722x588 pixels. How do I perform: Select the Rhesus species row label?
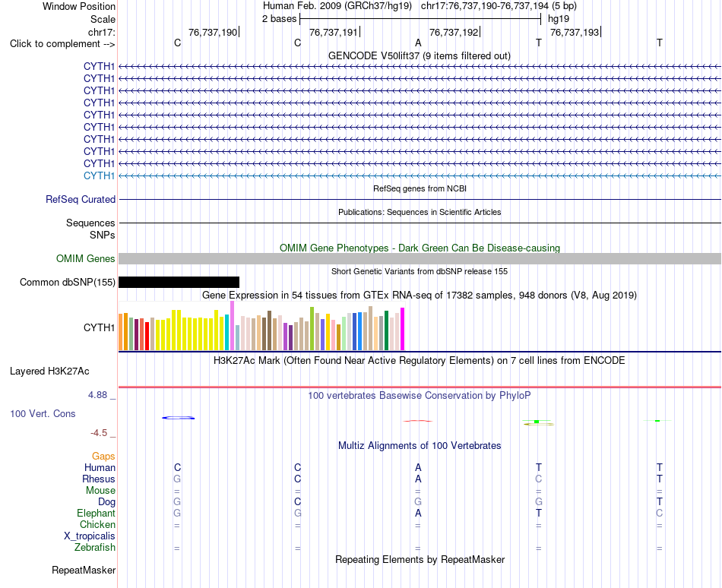(99, 479)
